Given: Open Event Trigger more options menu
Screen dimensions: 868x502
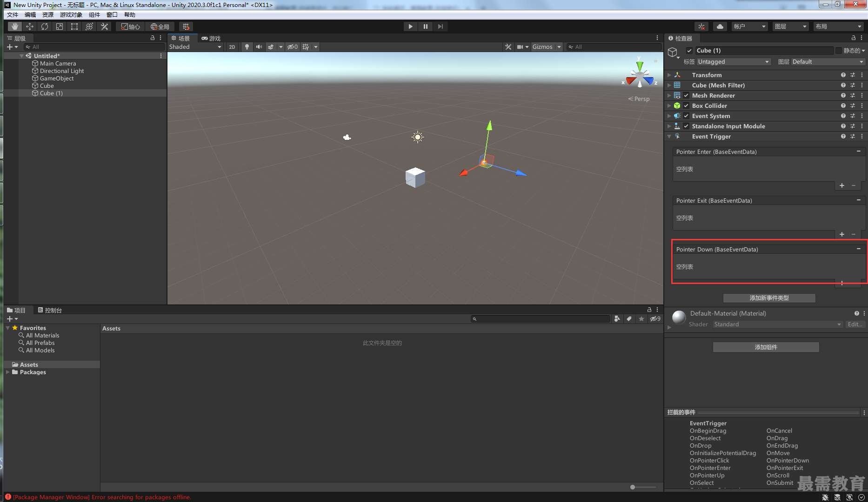Looking at the screenshot, I should click(x=862, y=136).
